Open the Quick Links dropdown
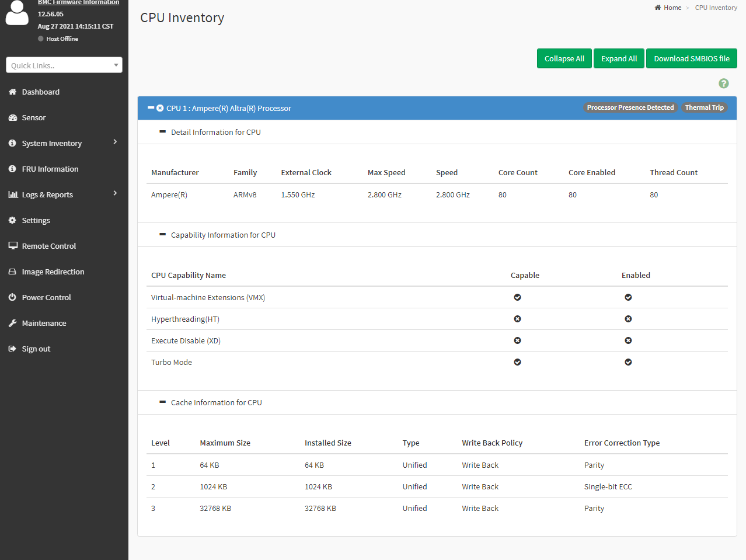The width and height of the screenshot is (746, 560). coord(64,65)
